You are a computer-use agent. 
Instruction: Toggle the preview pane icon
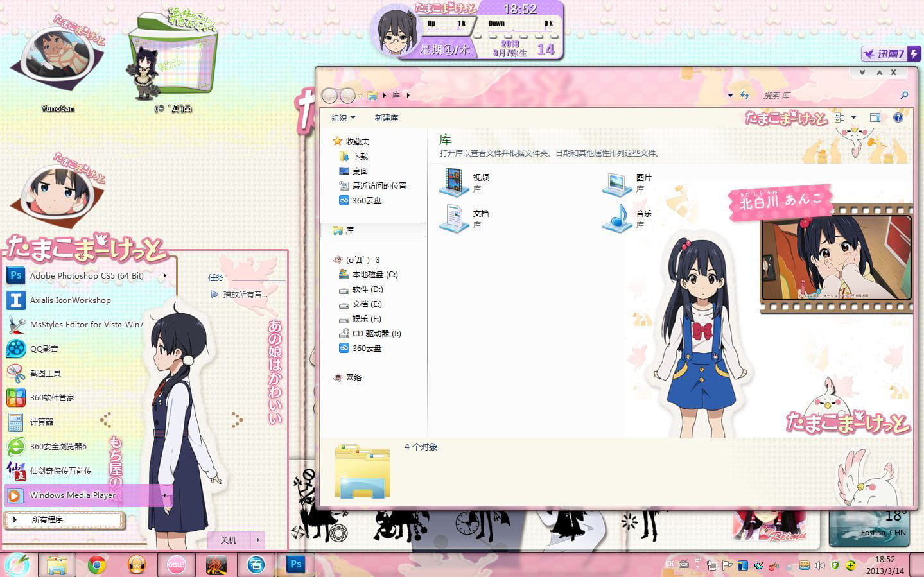pos(875,117)
